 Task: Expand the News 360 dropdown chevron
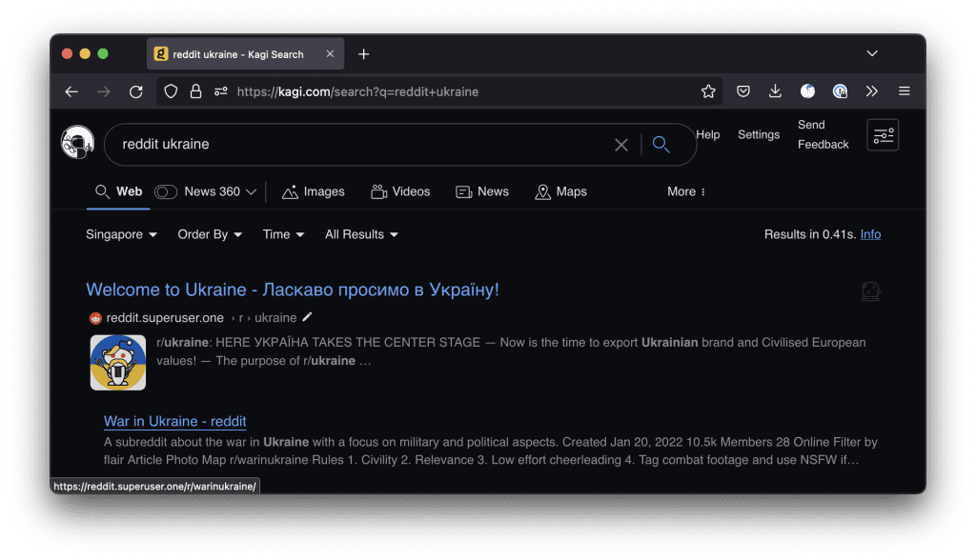251,191
